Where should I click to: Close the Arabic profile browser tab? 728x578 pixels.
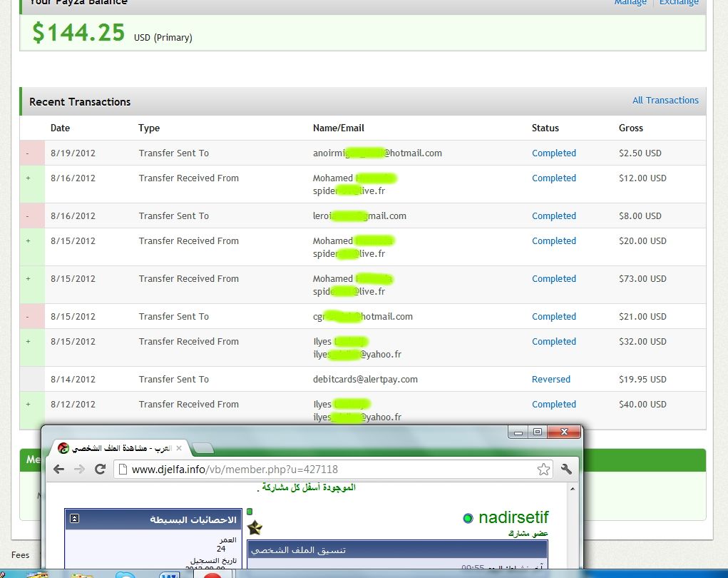coord(179,448)
